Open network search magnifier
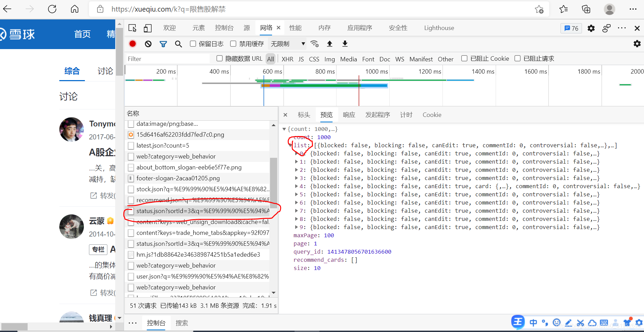The image size is (644, 332). 178,44
